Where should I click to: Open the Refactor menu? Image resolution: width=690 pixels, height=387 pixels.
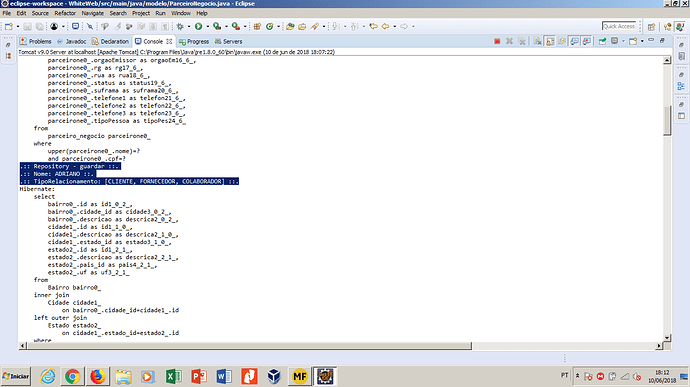(65, 13)
